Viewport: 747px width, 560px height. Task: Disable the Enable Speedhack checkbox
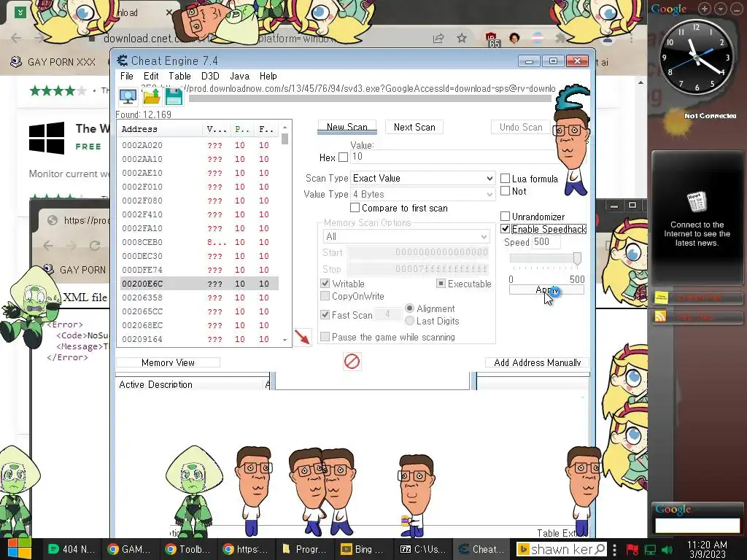pos(505,229)
